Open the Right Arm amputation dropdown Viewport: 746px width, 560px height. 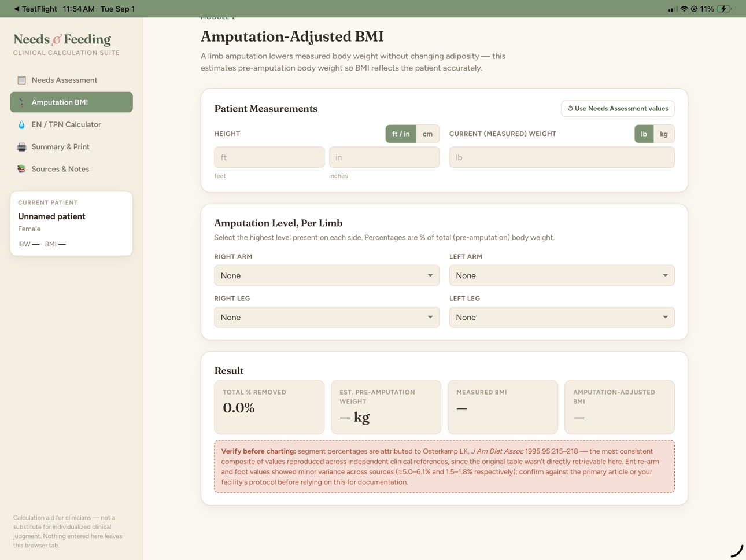pos(327,275)
